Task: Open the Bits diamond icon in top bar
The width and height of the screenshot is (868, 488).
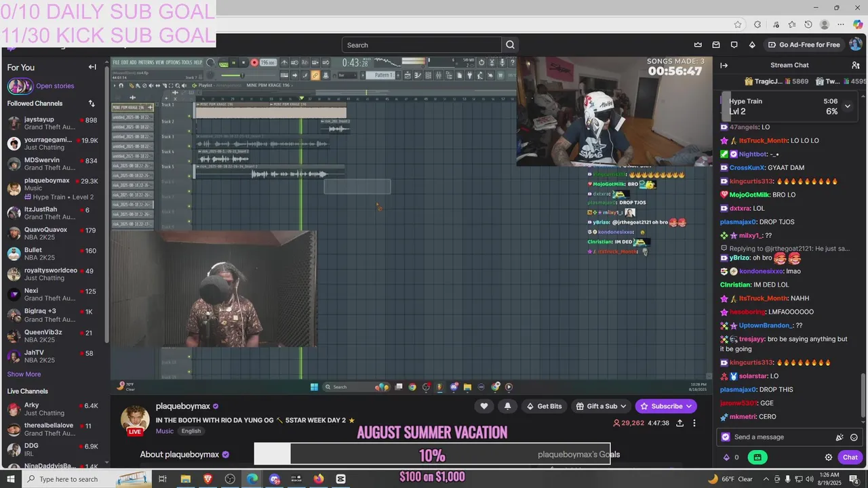Action: 752,45
